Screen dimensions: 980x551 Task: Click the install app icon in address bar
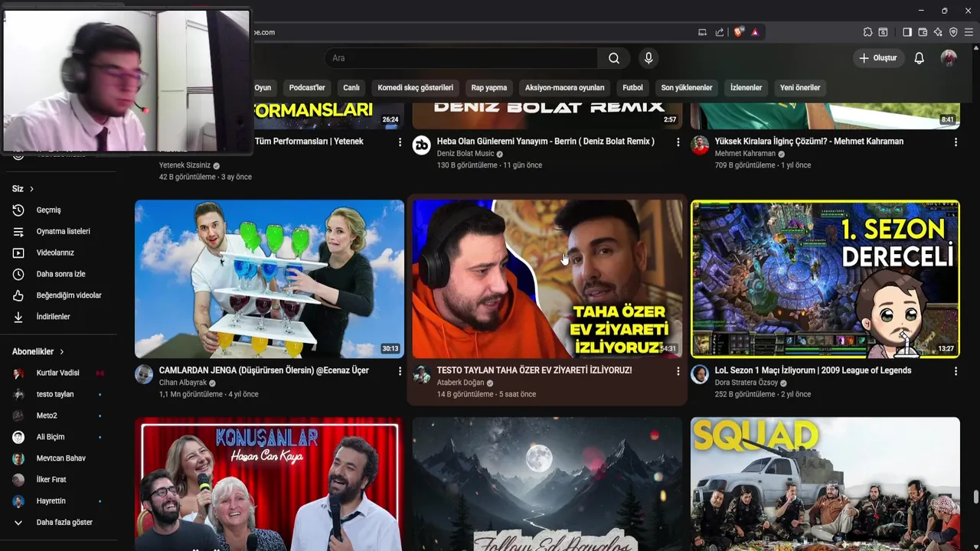(702, 32)
